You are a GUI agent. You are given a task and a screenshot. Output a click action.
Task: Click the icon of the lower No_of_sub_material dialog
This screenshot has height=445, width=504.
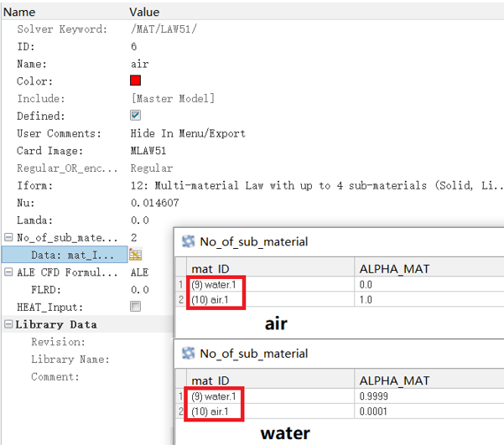pos(189,353)
